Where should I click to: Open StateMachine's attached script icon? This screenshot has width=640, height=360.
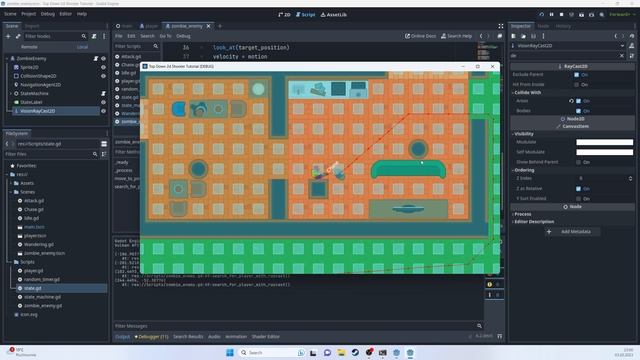[103, 93]
